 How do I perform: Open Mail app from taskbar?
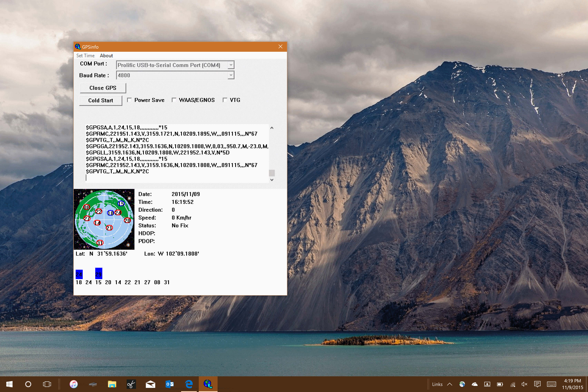click(150, 384)
